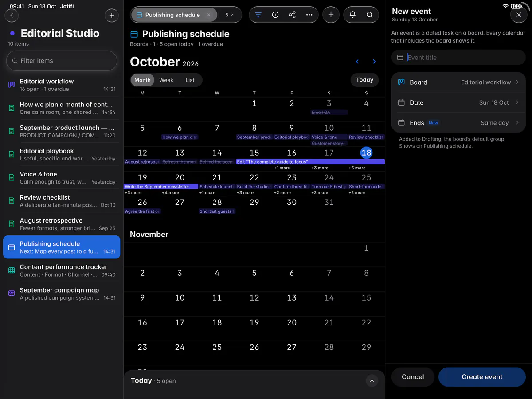Open Editorial playbook document
This screenshot has width=532, height=399.
62,155
